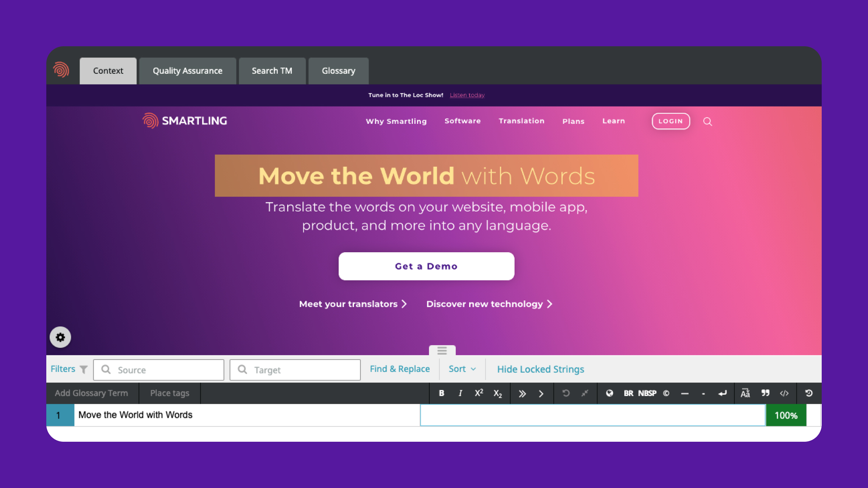
Task: Expand the double chevron formatting options
Action: tap(522, 393)
